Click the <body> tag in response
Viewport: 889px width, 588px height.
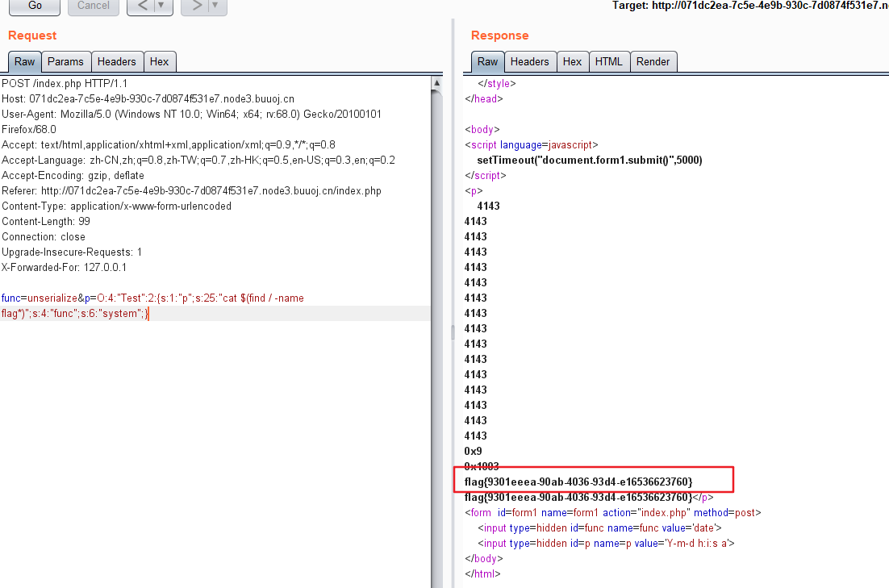coord(482,129)
